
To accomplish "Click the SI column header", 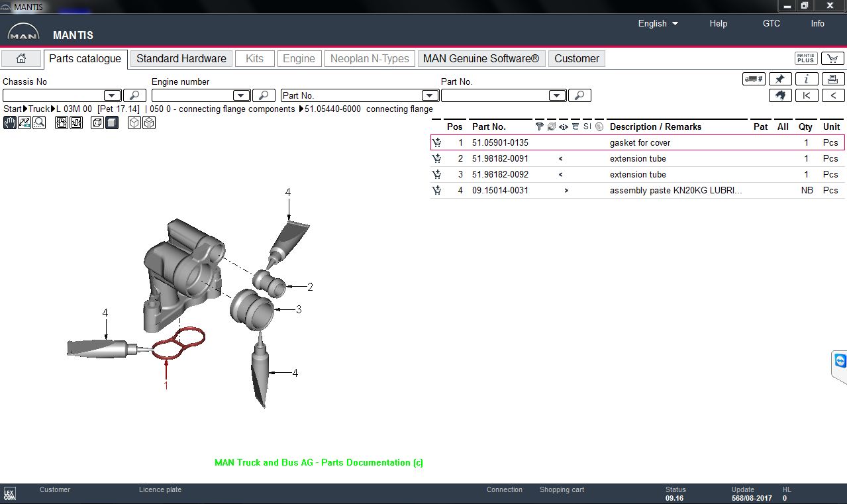I will (x=587, y=126).
